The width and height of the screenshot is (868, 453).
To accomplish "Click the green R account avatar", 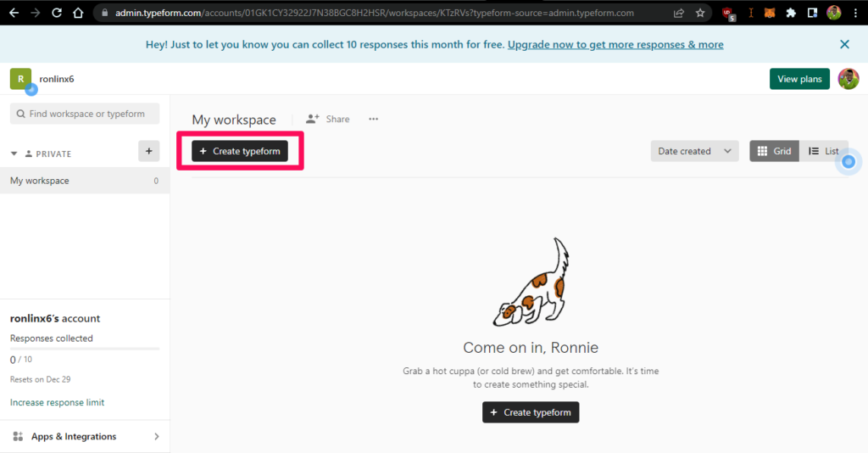I will pos(20,79).
